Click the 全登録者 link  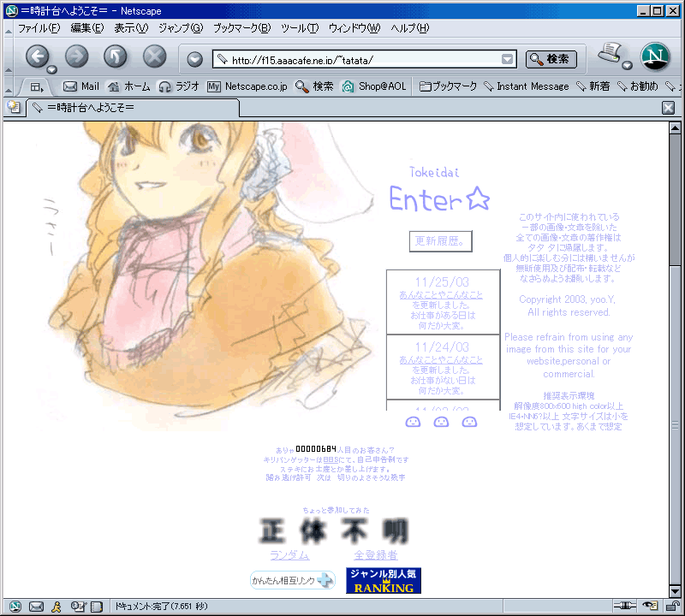pos(376,555)
